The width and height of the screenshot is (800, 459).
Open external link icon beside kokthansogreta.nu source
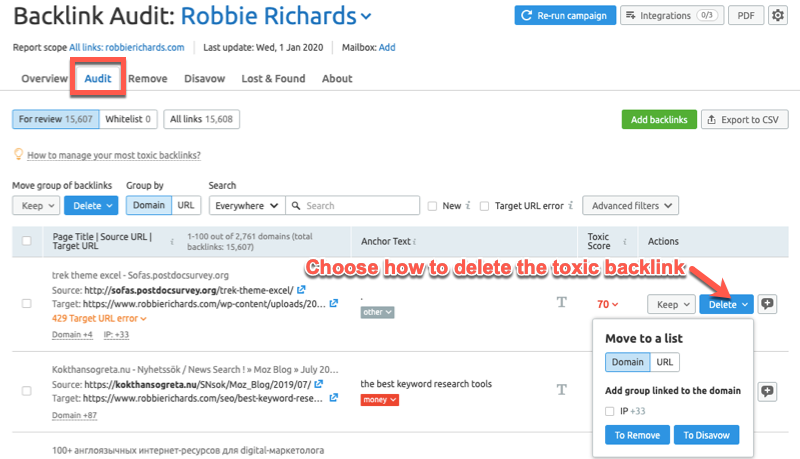pyautogui.click(x=318, y=384)
